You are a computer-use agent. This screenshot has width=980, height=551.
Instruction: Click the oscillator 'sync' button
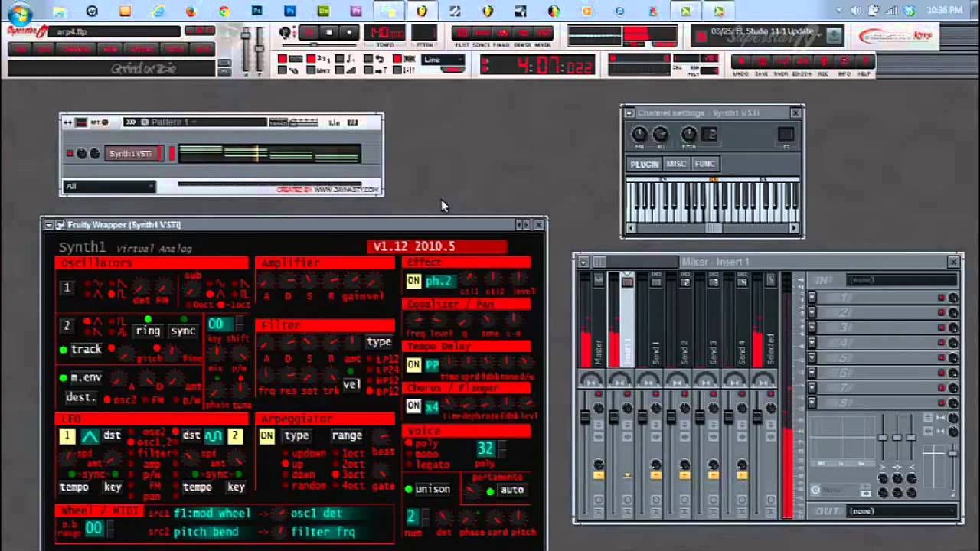point(183,331)
